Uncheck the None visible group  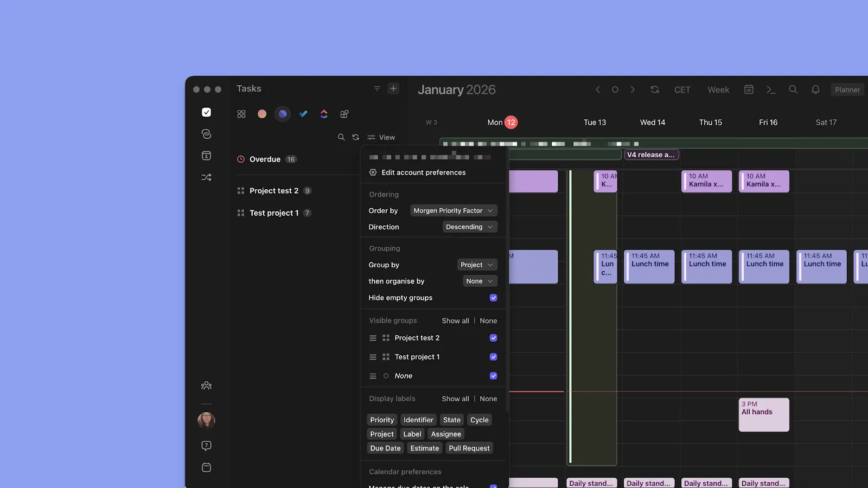point(493,376)
